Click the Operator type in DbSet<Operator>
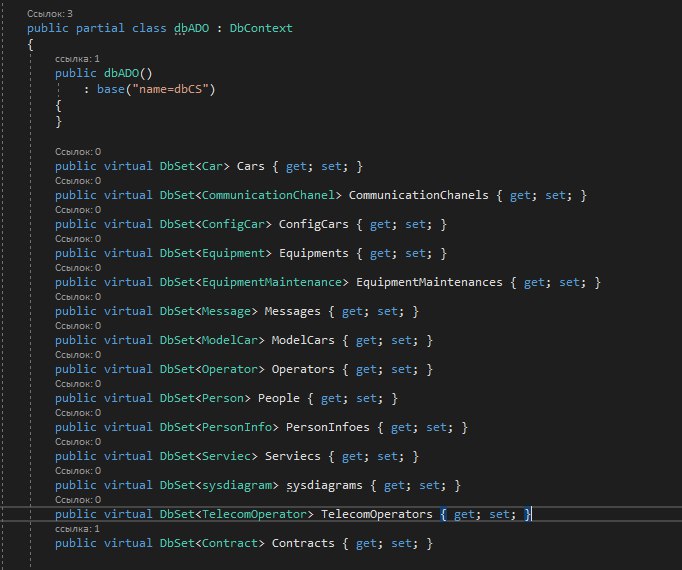The height and width of the screenshot is (570, 682). point(230,369)
